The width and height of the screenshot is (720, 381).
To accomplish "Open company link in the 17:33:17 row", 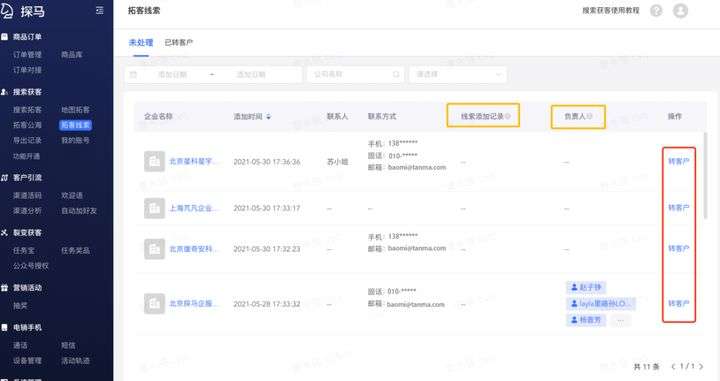I will [194, 208].
